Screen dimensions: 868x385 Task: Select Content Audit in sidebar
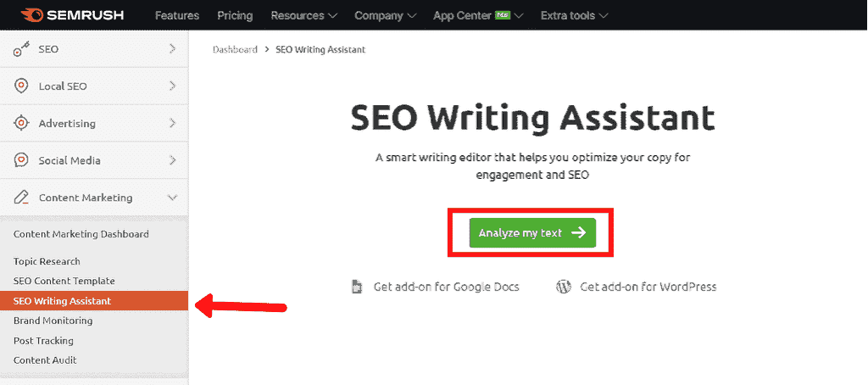tap(45, 360)
